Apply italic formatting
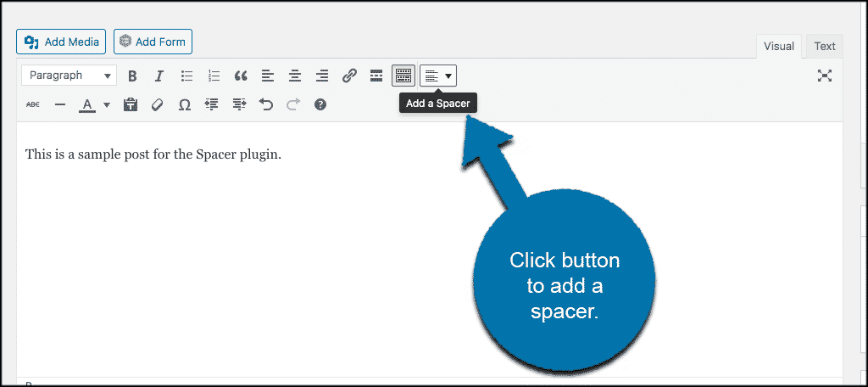Viewport: 868px width, 387px height. tap(159, 76)
